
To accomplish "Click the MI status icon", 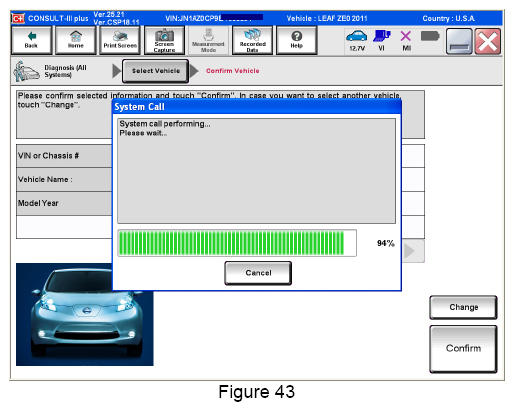I will [406, 41].
